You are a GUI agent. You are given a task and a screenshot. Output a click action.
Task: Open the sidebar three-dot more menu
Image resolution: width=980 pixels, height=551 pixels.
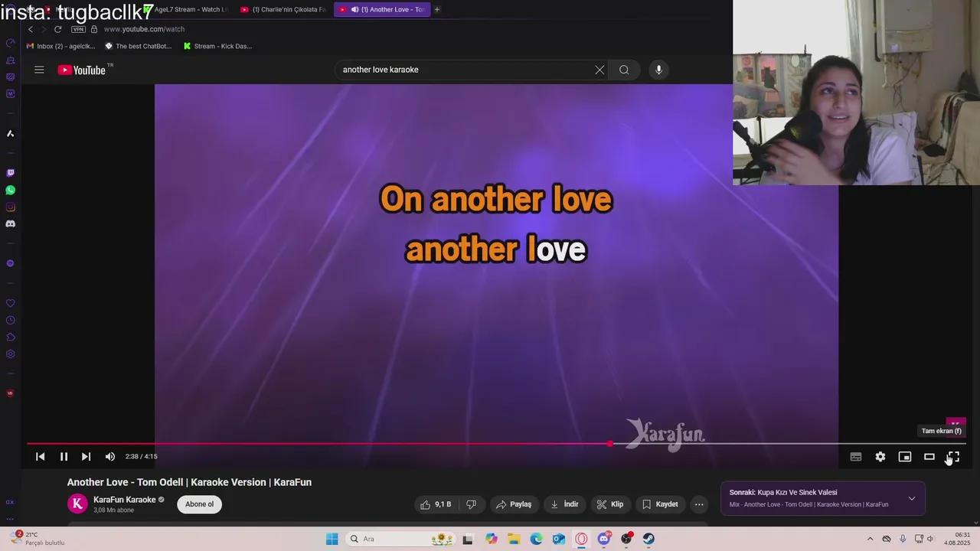(x=10, y=519)
